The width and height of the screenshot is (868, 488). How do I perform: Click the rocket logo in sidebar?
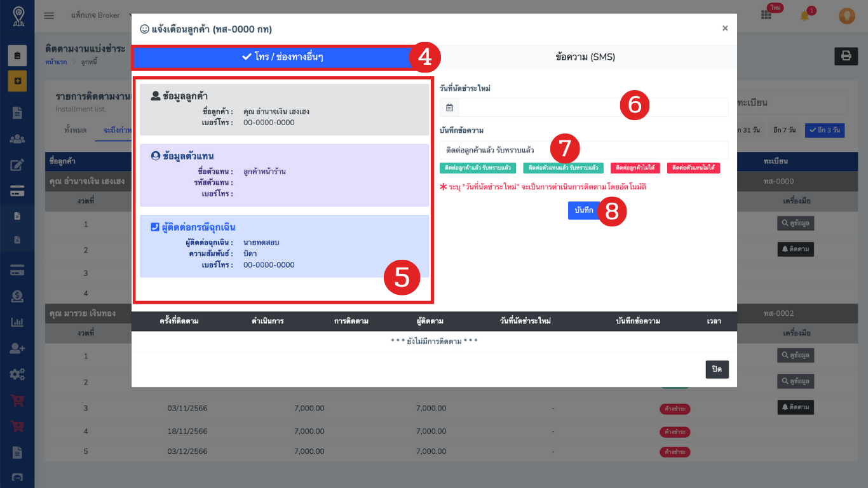17,16
